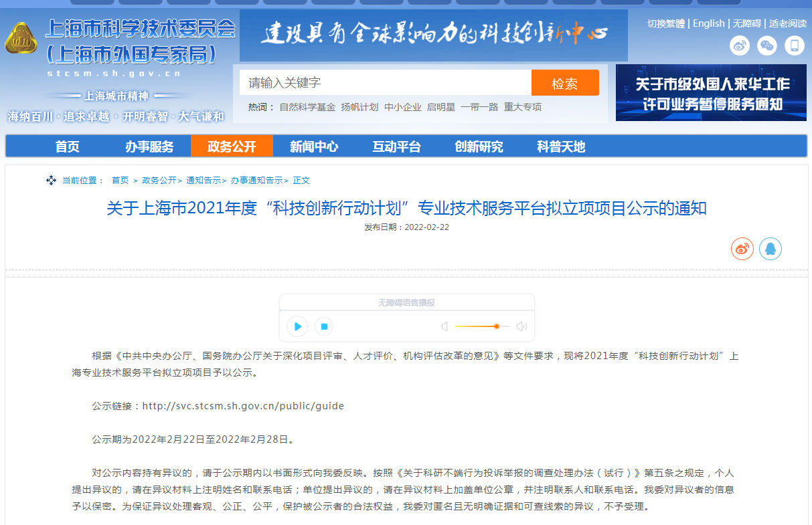812x525 pixels.
Task: Open the 新闻中心 navigation tab
Action: click(x=314, y=146)
